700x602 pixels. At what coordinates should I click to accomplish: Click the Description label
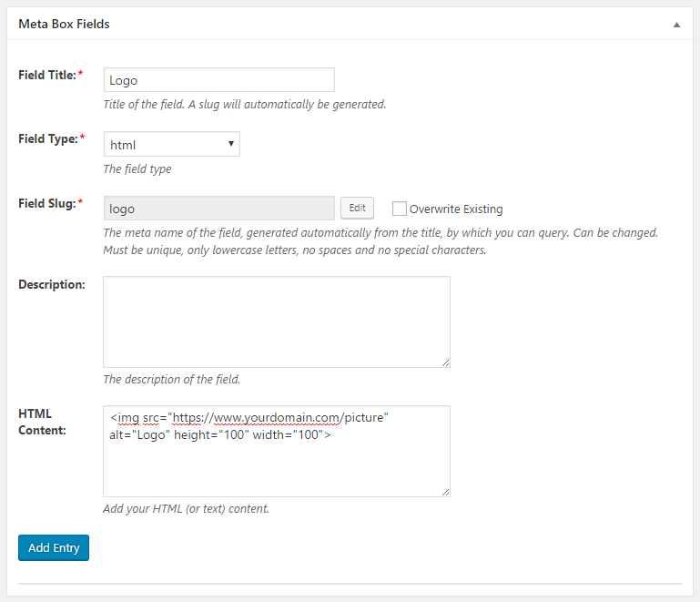coord(52,284)
